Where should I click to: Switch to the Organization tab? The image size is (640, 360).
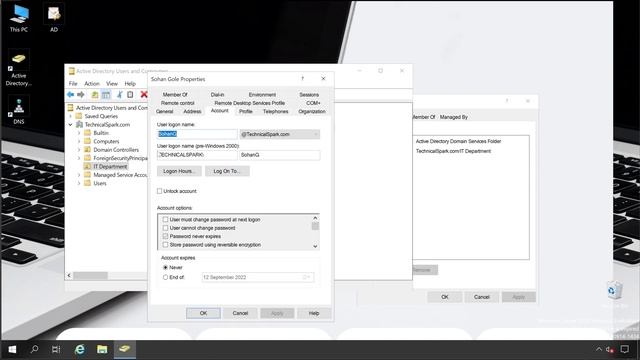tap(312, 111)
